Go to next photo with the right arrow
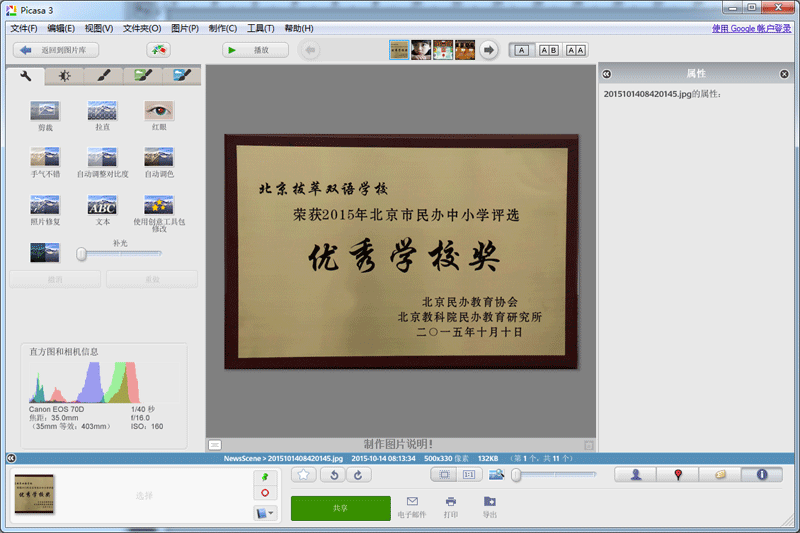Viewport: 800px width, 533px height. tap(489, 50)
